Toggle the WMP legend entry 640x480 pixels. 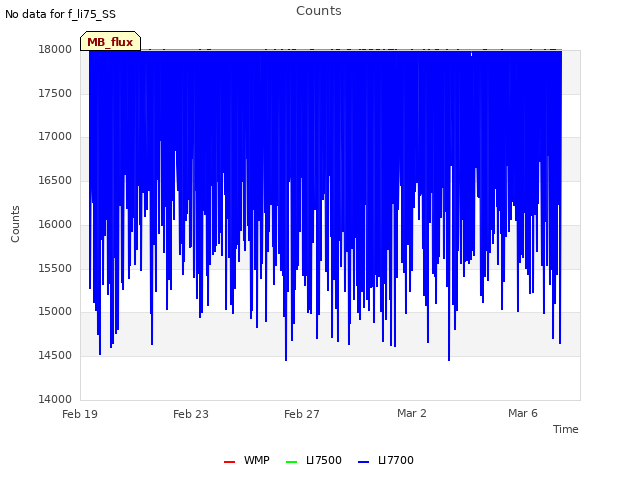[x=247, y=460]
